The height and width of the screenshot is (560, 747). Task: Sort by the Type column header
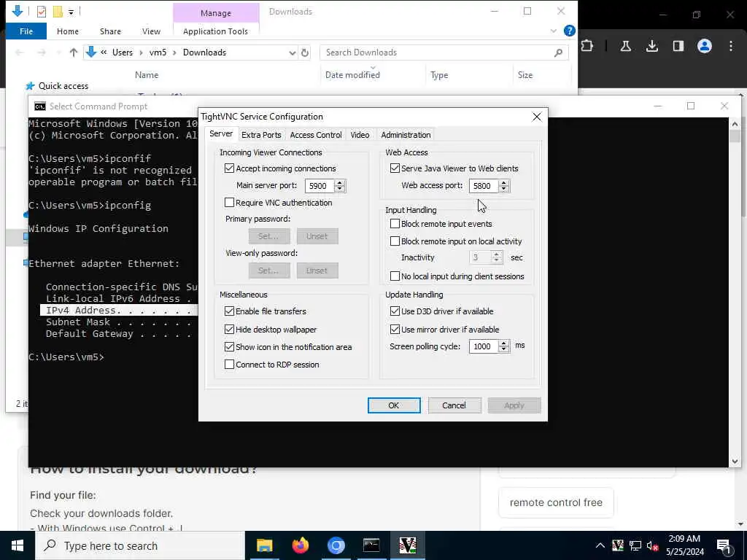[x=438, y=75]
